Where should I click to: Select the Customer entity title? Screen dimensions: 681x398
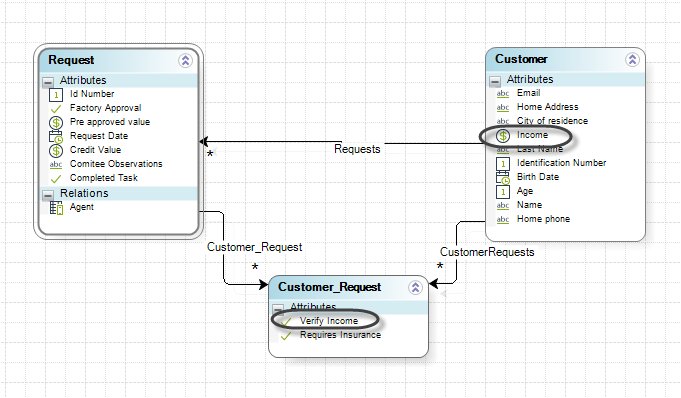(521, 59)
